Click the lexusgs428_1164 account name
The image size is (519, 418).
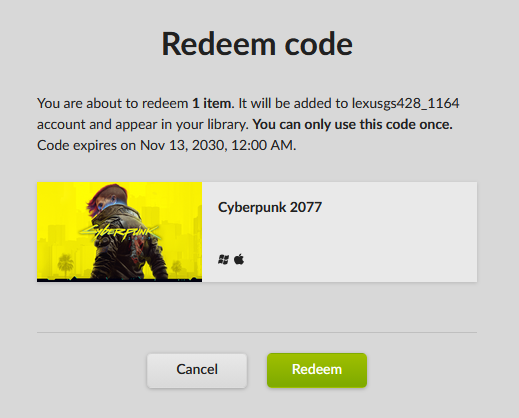(x=406, y=104)
